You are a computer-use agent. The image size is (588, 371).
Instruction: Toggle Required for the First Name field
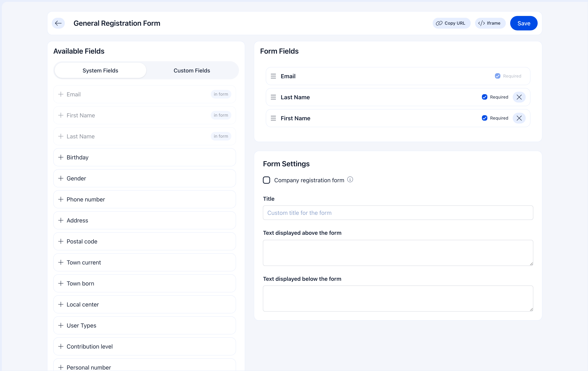[485, 118]
